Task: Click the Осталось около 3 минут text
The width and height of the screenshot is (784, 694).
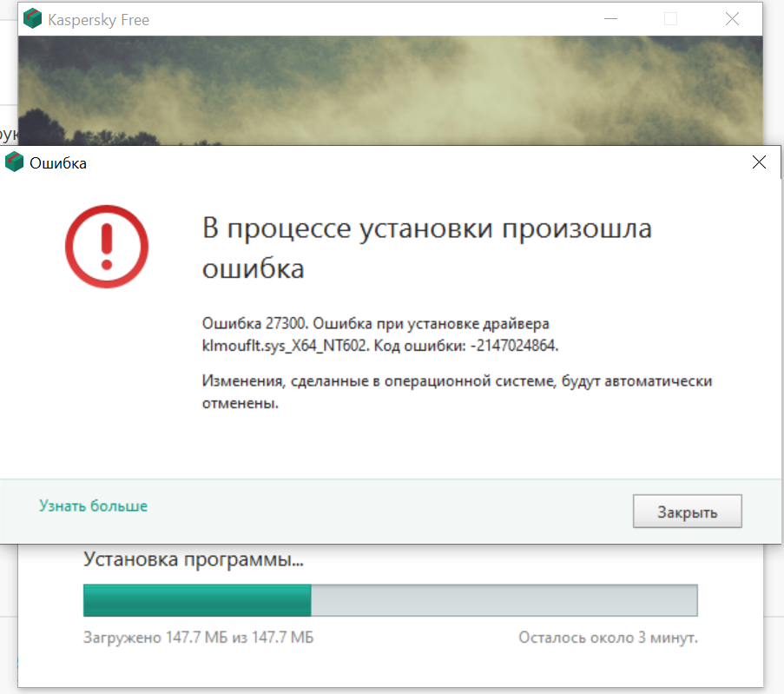Action: [x=608, y=638]
